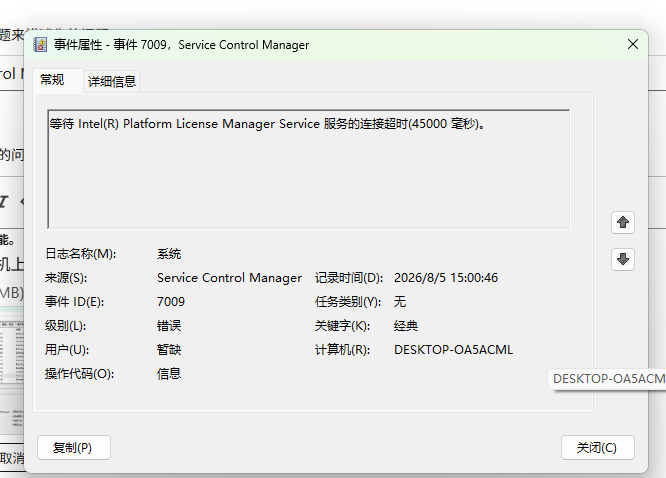Image resolution: width=666 pixels, height=478 pixels.
Task: Click the 记录时间(D) label
Action: pyautogui.click(x=349, y=277)
